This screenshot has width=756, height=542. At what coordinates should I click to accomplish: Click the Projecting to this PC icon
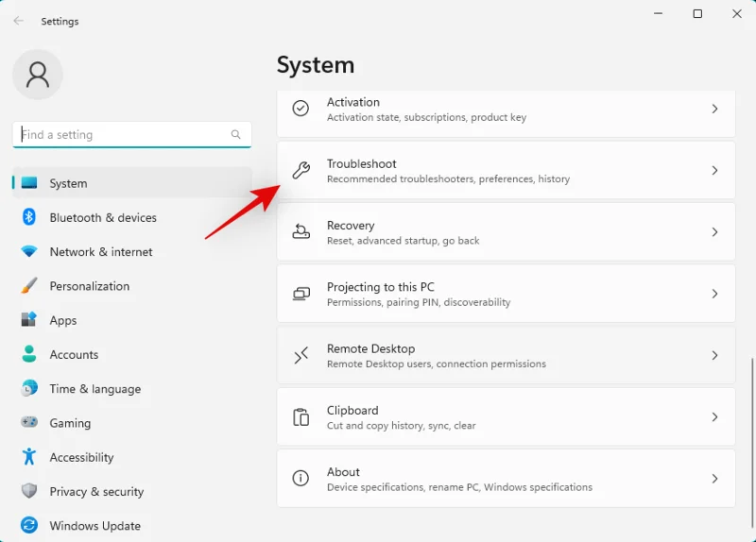click(301, 294)
